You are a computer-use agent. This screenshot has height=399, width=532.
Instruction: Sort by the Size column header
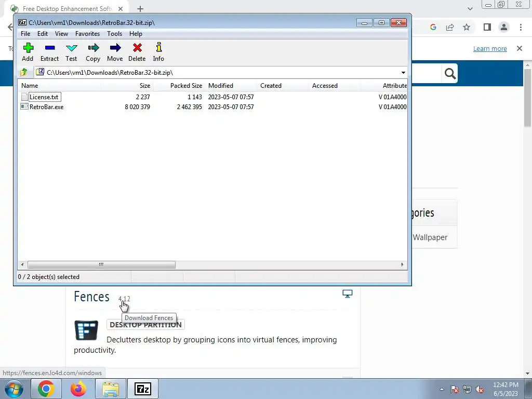coord(127,86)
